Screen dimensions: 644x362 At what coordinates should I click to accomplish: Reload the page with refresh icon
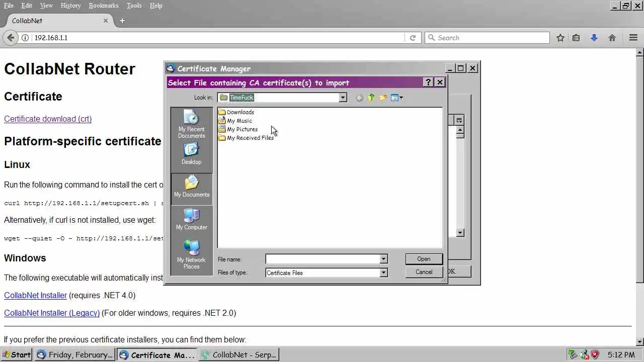pyautogui.click(x=413, y=38)
